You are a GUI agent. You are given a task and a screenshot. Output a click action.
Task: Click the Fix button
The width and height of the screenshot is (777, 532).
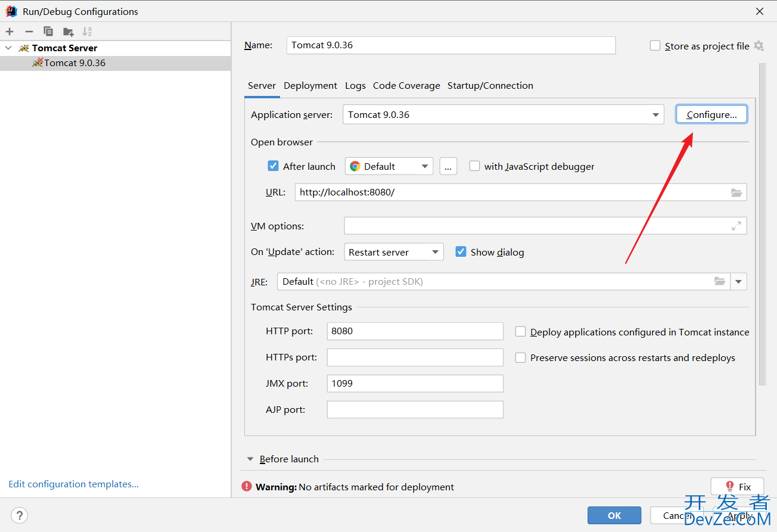737,487
